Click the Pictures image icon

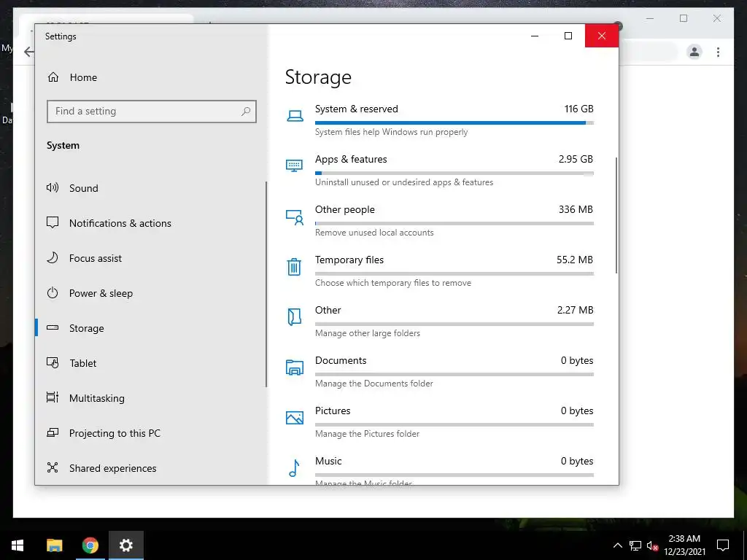(295, 418)
